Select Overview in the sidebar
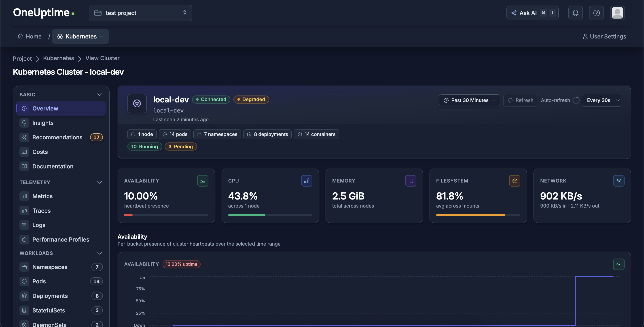This screenshot has width=644, height=327. pos(61,108)
